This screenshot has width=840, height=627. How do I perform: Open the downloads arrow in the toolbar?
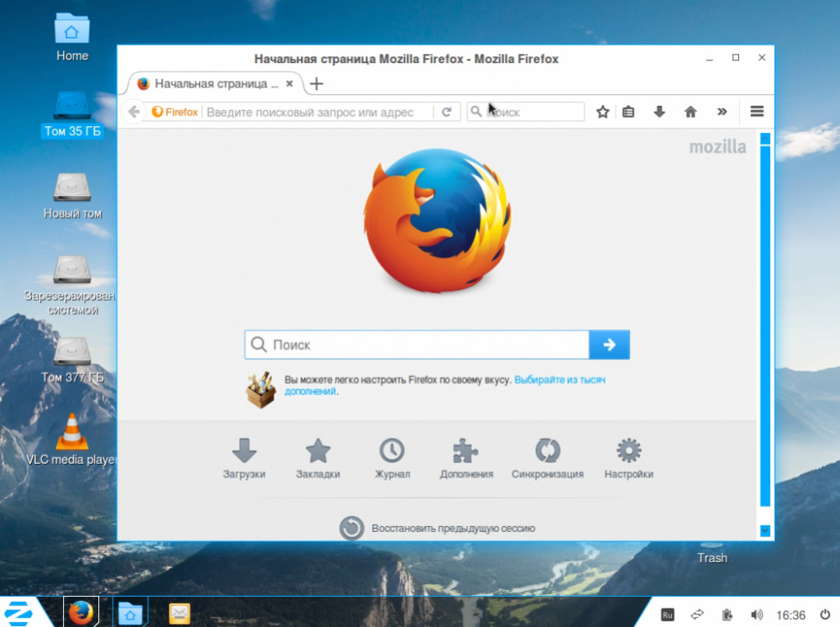(x=659, y=112)
